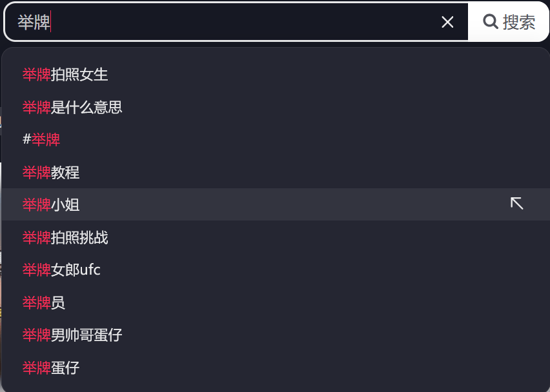The width and height of the screenshot is (550, 392).
Task: Choose the 举牌男帅哥蛋仔 suggestion
Action: coord(72,335)
